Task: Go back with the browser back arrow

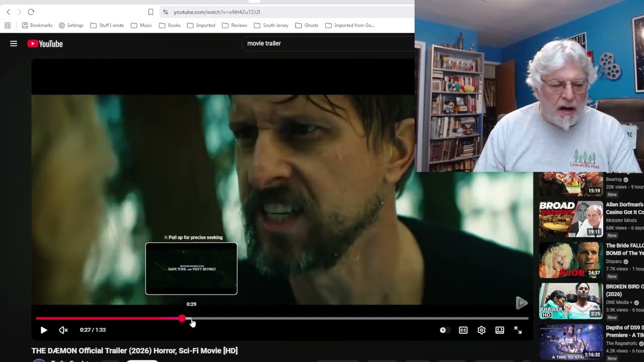Action: click(x=8, y=12)
